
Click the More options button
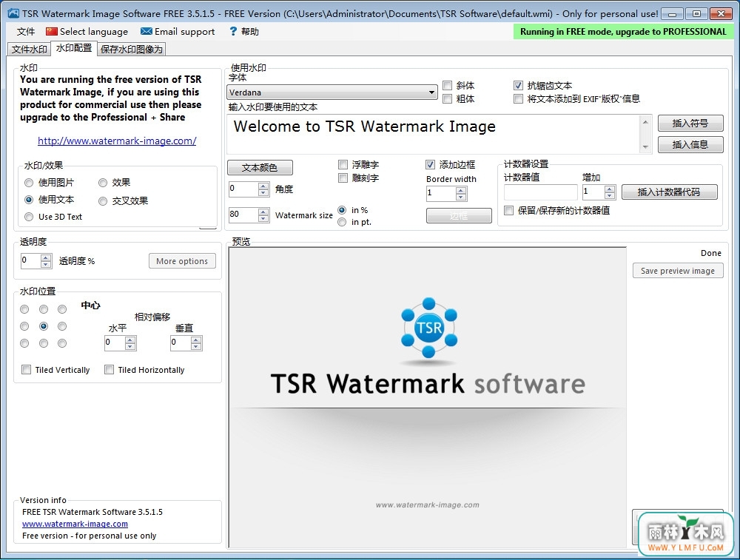pos(182,261)
